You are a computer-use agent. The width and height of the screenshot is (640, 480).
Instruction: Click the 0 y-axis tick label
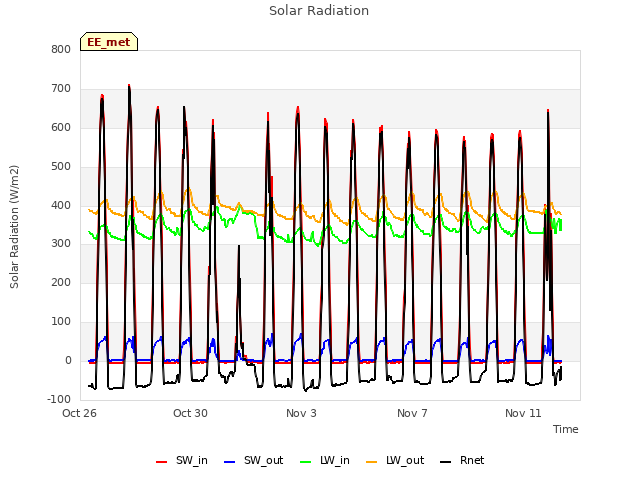68,361
